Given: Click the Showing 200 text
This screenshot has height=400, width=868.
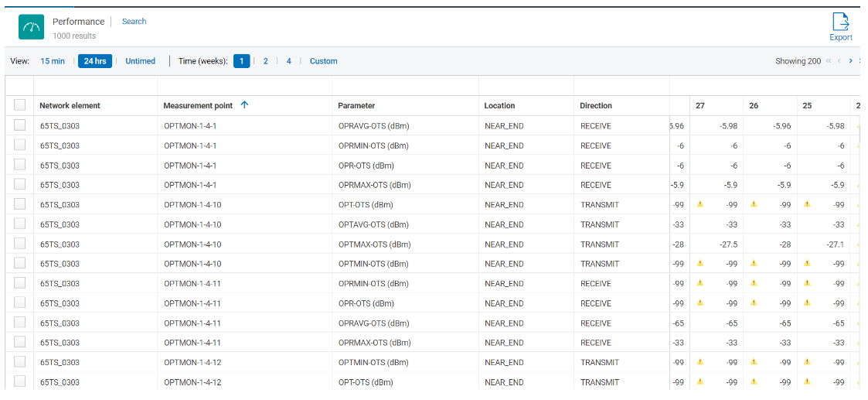Looking at the screenshot, I should (798, 61).
